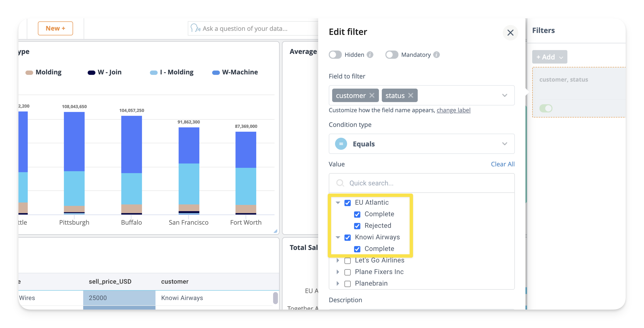
Task: Click the Quick search magnifier icon
Action: (340, 183)
